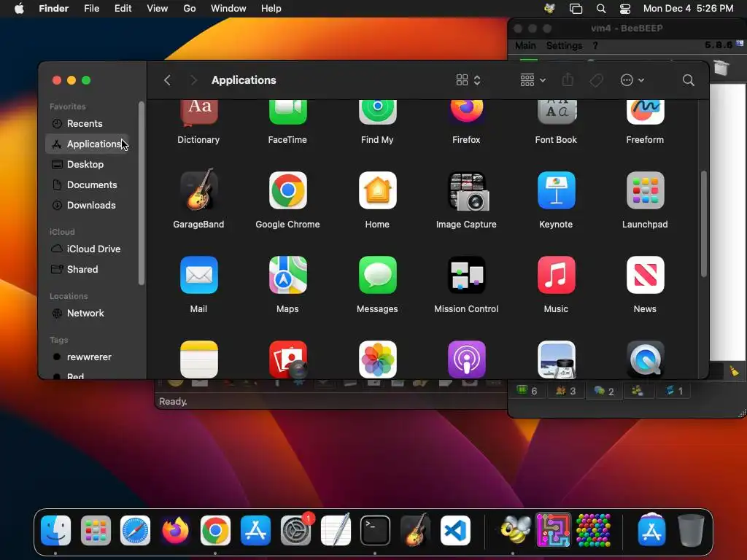Image resolution: width=747 pixels, height=560 pixels.
Task: Change Finder icon view mode selector
Action: tap(468, 80)
